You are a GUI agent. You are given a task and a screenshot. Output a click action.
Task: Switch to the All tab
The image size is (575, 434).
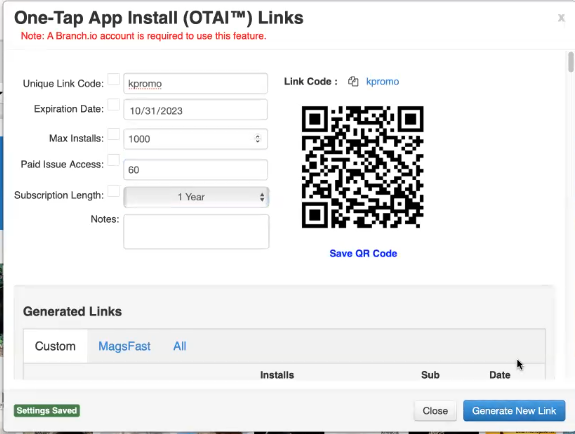click(180, 346)
